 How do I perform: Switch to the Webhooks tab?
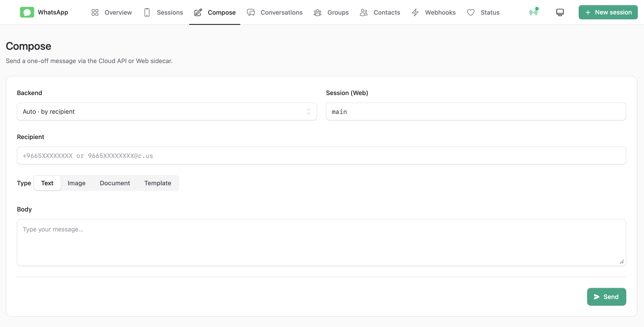click(434, 12)
